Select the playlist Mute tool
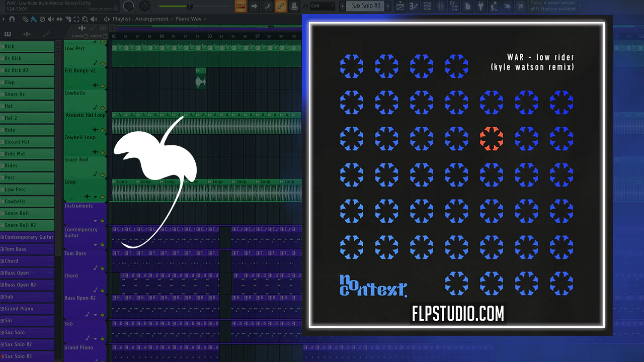 coord(51,19)
